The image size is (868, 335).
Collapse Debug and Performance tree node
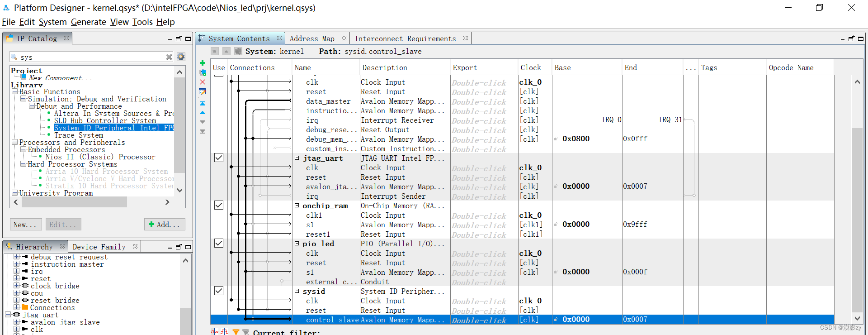(x=32, y=106)
